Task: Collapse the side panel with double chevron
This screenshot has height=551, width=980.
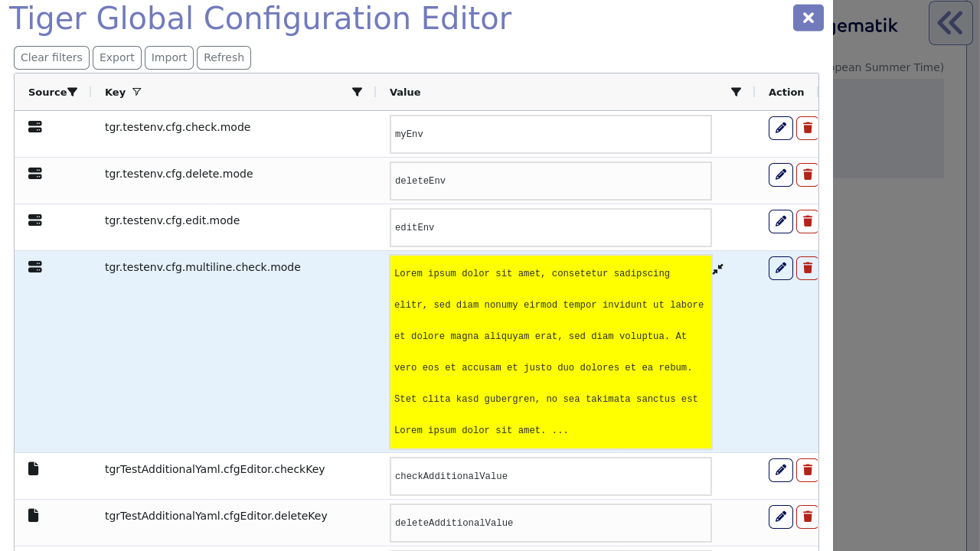Action: tap(951, 23)
